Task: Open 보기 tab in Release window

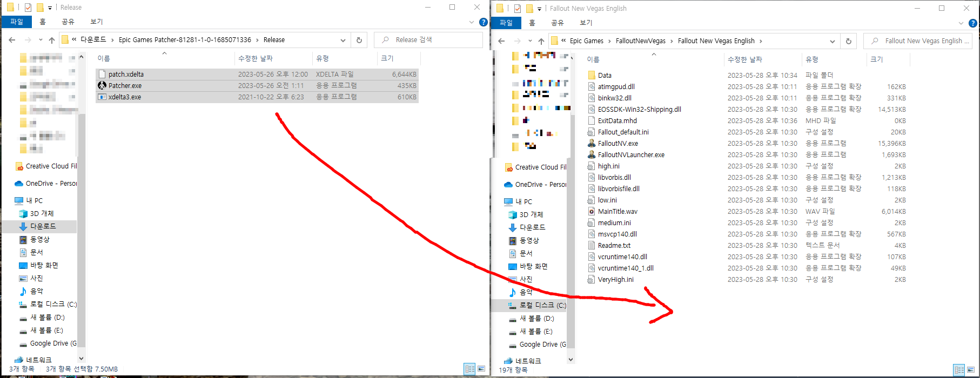Action: coord(97,22)
